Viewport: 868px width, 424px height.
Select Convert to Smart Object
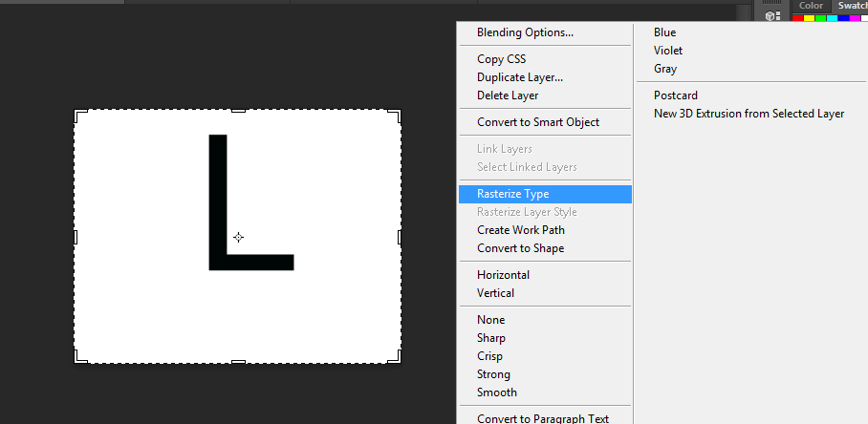coord(537,122)
